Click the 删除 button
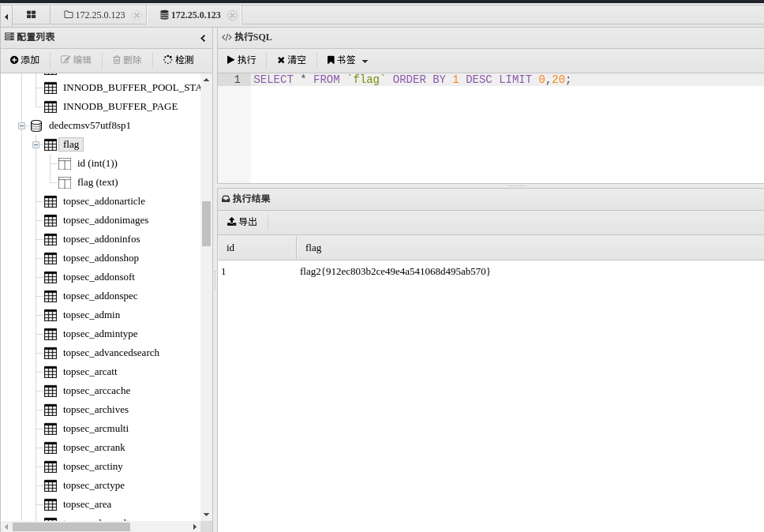The image size is (764, 532). coord(127,60)
